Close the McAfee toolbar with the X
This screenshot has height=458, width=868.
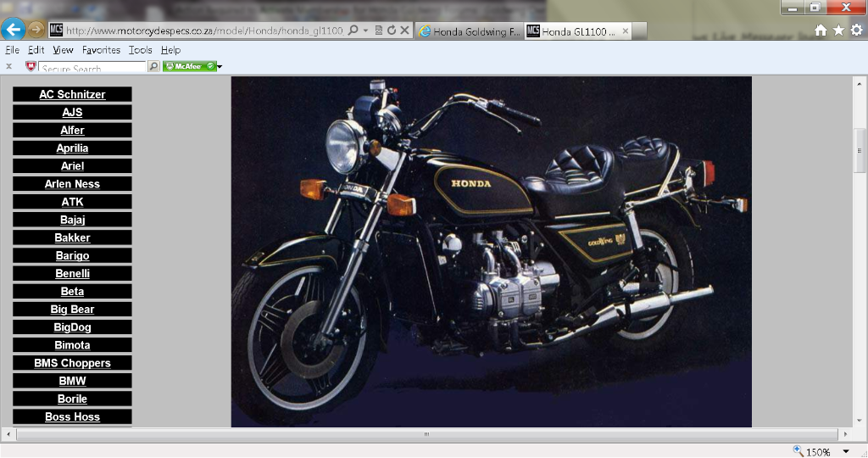pos(8,66)
